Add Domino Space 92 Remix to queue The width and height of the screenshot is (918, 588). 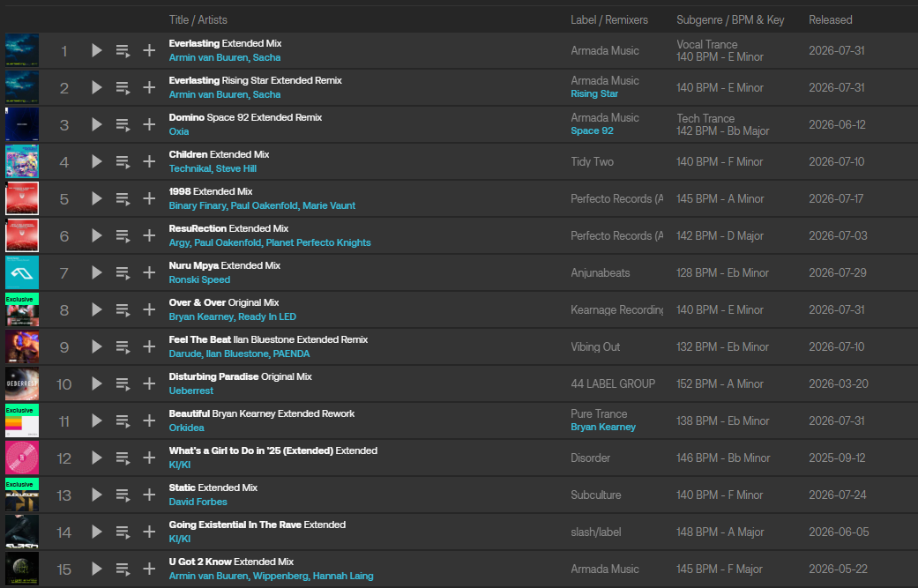click(x=123, y=124)
